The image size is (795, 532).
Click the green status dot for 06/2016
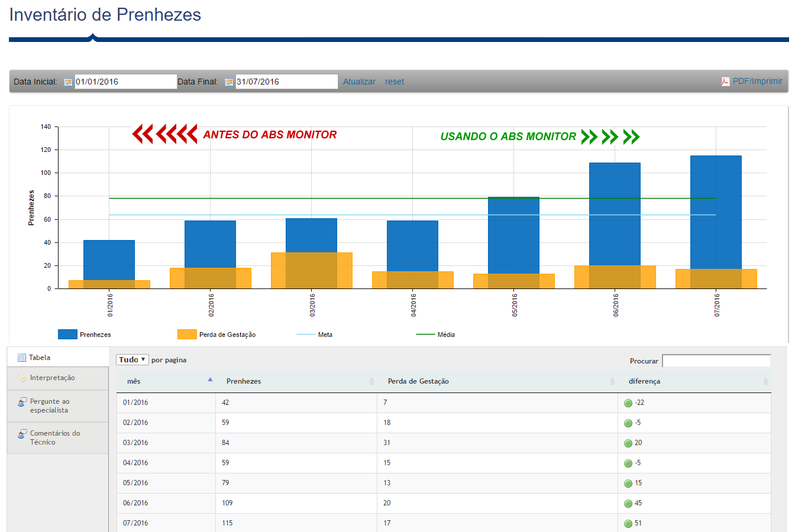628,504
